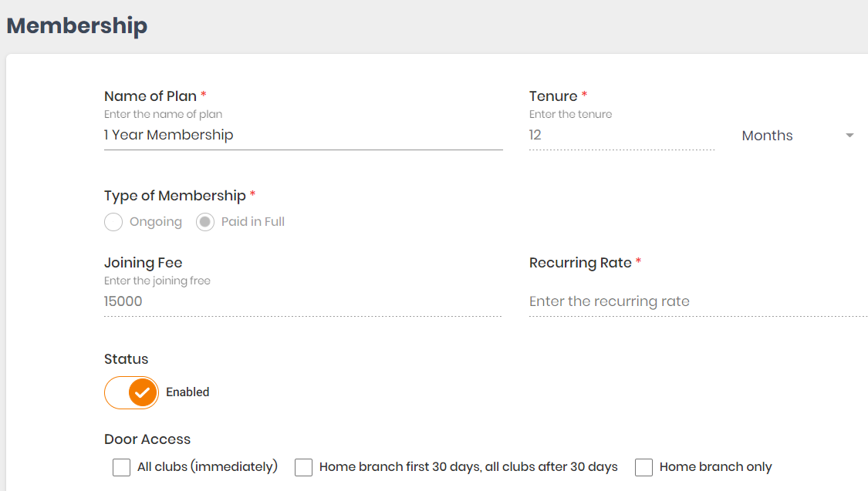Click the Months dropdown arrow icon
Screen dimensions: 868x491
[849, 136]
